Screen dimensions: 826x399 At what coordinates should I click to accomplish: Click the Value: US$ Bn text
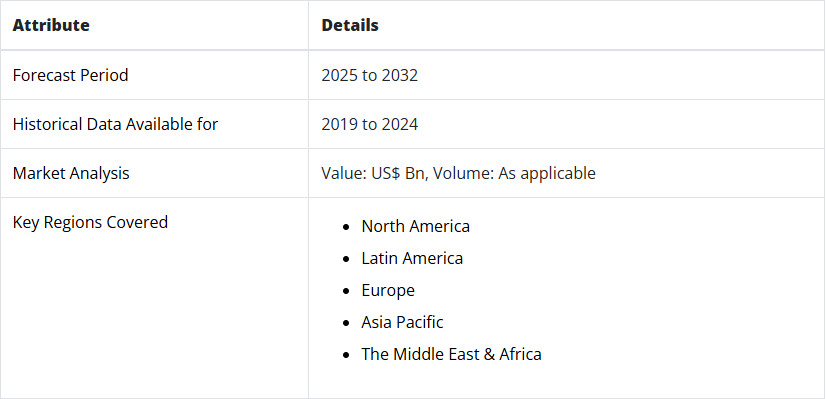tap(372, 173)
